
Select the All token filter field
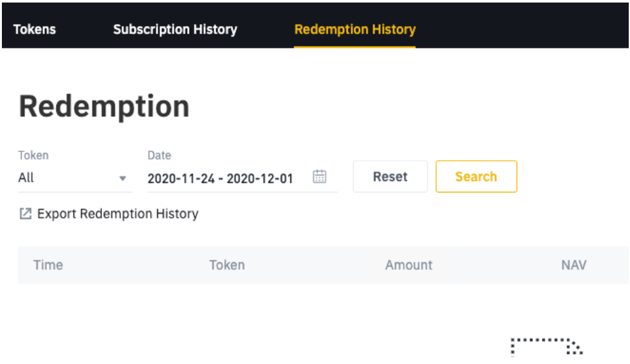[x=75, y=178]
